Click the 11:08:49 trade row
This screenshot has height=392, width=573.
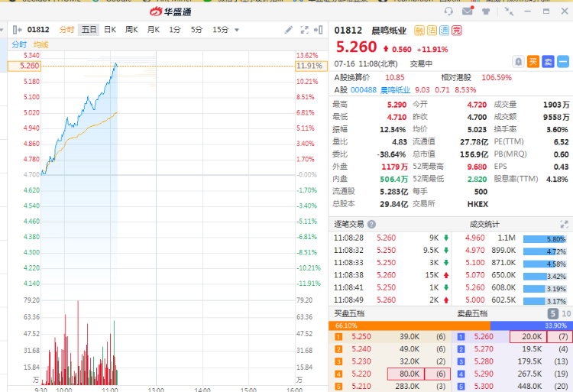[390, 300]
